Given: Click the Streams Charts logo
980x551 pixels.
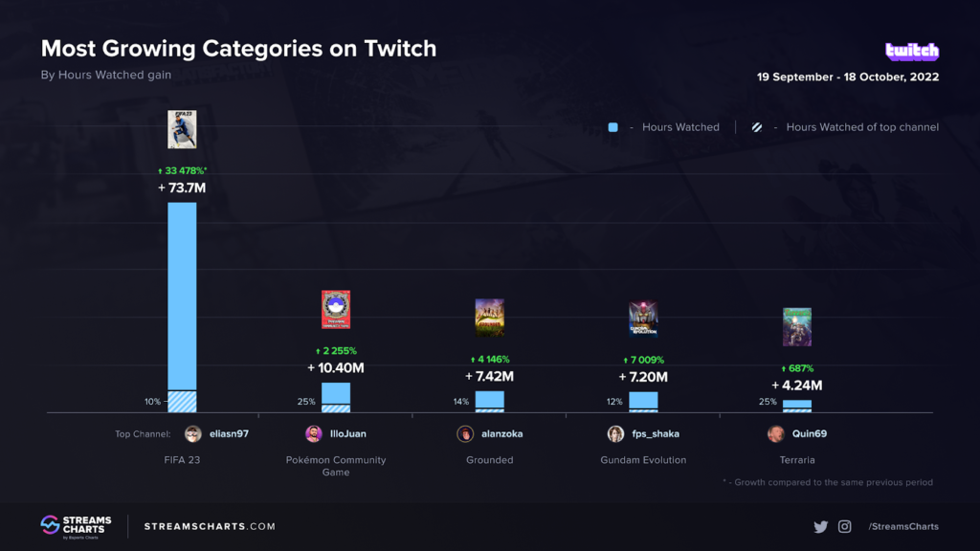Looking at the screenshot, I should 77,527.
